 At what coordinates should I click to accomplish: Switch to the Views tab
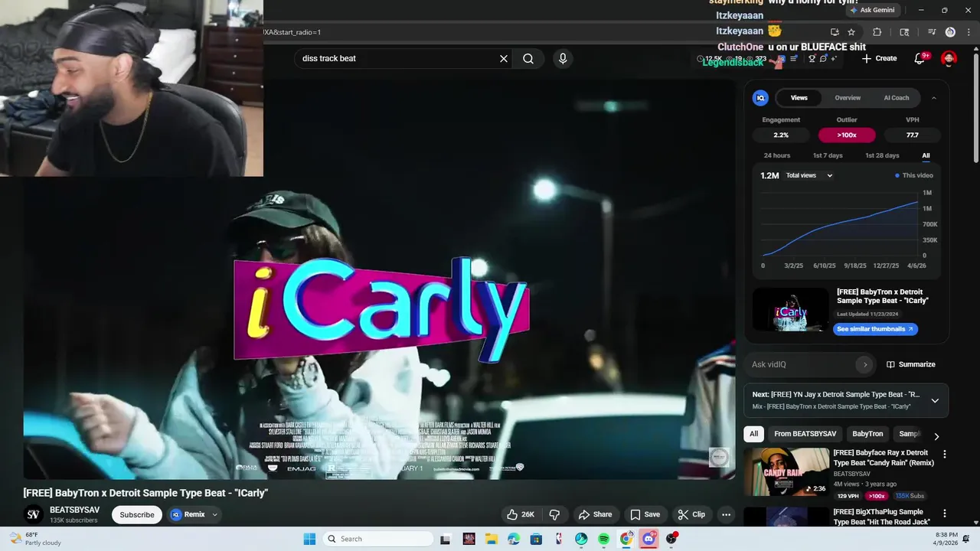point(799,98)
